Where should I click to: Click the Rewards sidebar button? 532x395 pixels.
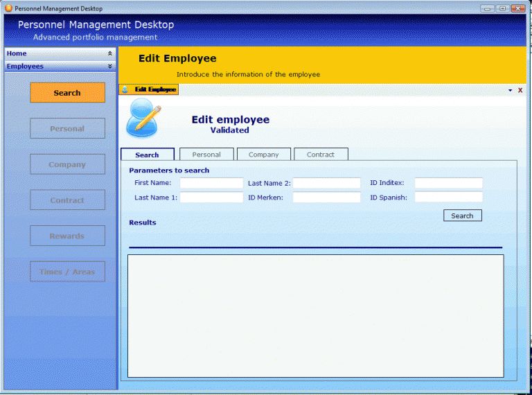(x=67, y=236)
